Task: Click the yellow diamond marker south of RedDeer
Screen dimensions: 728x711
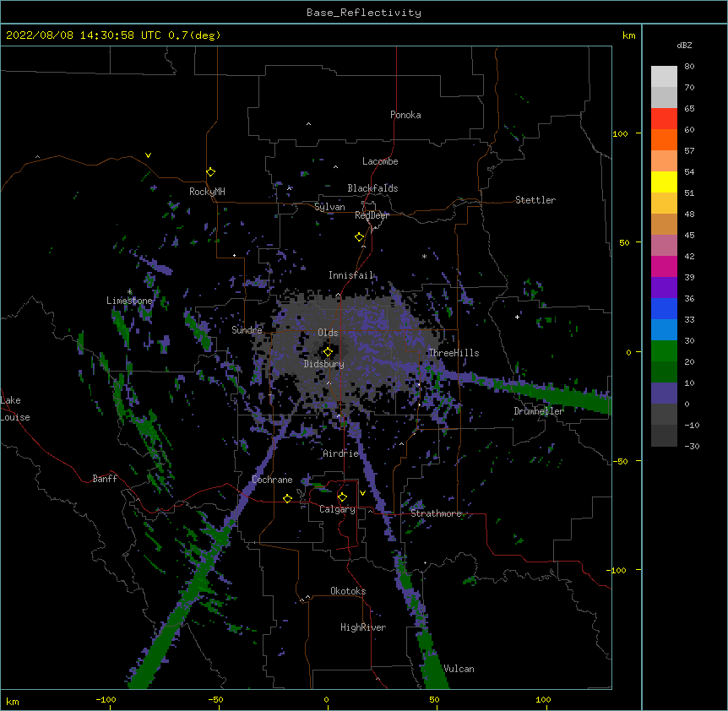Action: tap(359, 237)
